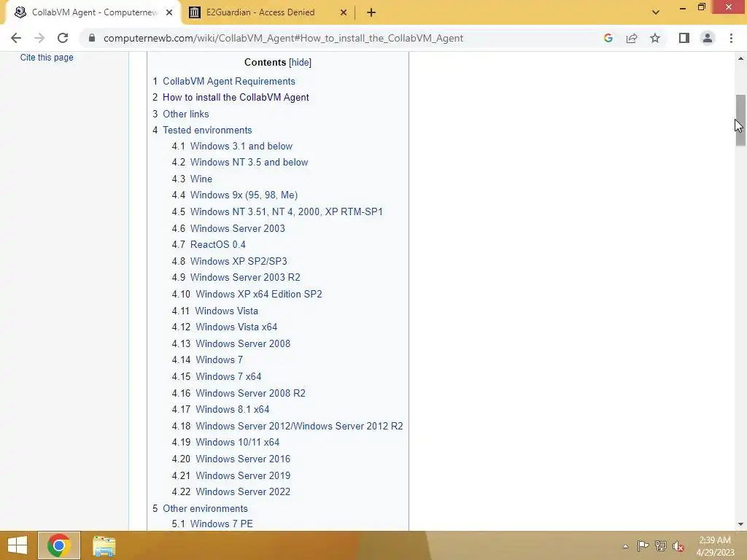Jump to Windows 7 PE entry
Viewport: 747px width, 560px height.
(222, 524)
